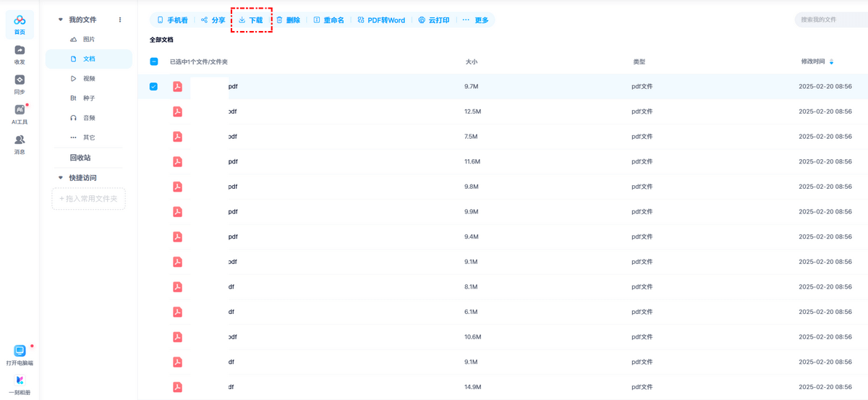Click 全部文档 breadcrumb text
The width and height of the screenshot is (868, 400).
[161, 40]
